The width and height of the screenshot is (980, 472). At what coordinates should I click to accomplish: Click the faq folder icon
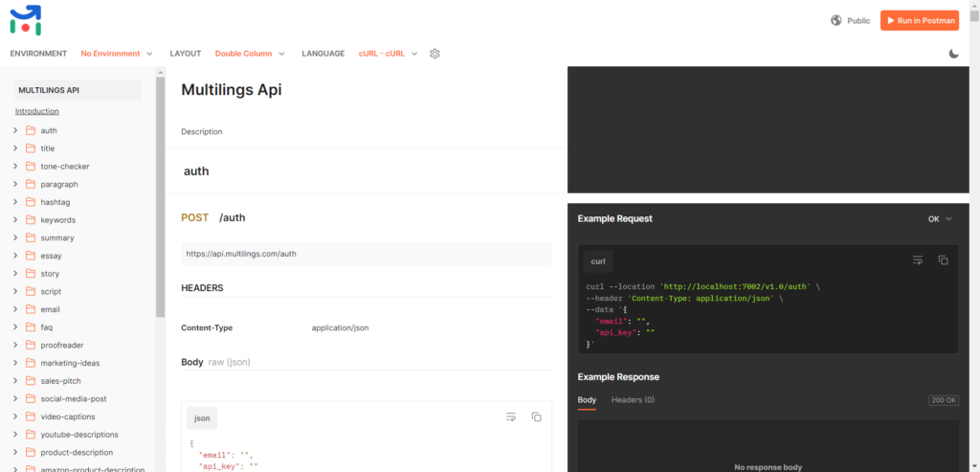30,327
